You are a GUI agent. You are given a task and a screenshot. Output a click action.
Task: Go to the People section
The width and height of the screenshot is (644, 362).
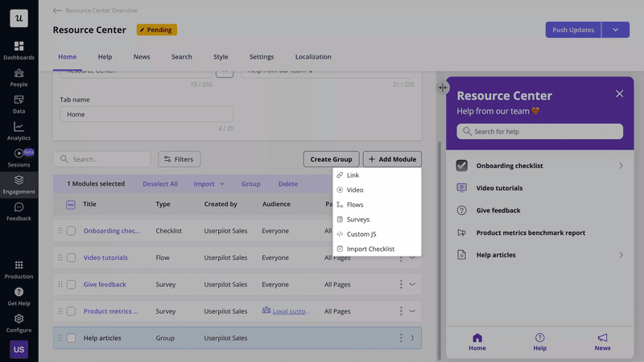coord(19,77)
